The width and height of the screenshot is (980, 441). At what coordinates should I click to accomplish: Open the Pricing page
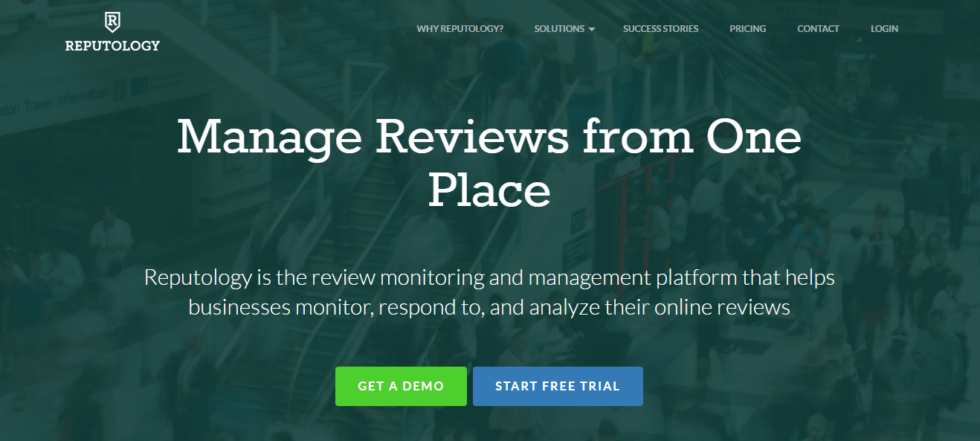click(x=747, y=29)
